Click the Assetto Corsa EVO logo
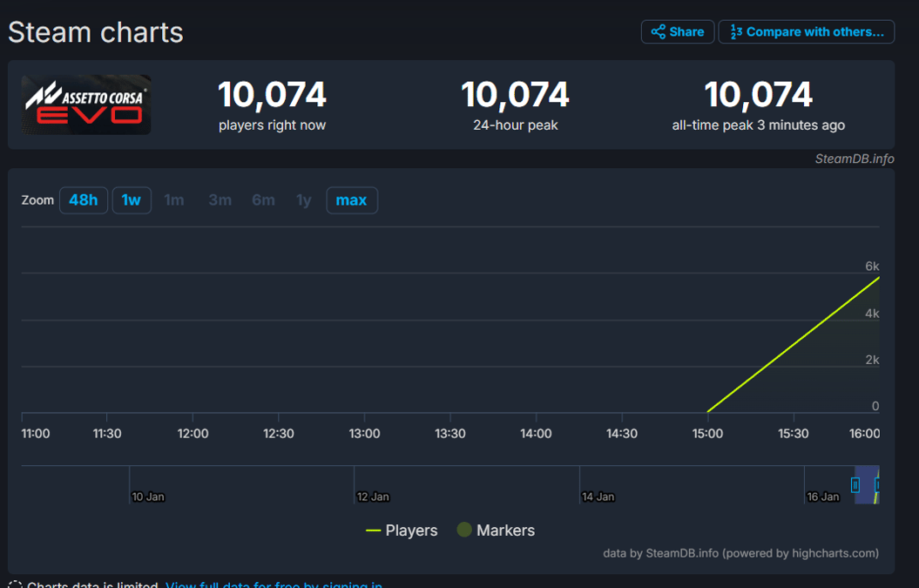Screen dimensions: 919x588 click(x=86, y=105)
